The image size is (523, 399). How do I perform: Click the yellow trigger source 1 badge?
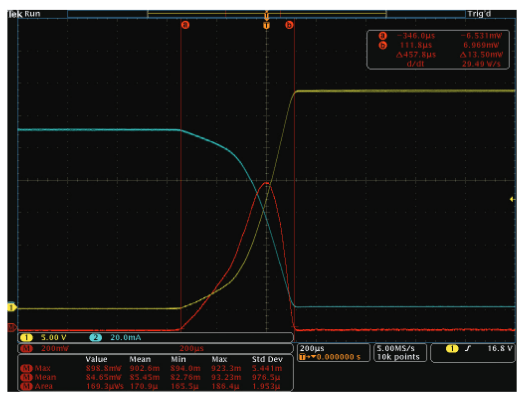click(x=452, y=349)
